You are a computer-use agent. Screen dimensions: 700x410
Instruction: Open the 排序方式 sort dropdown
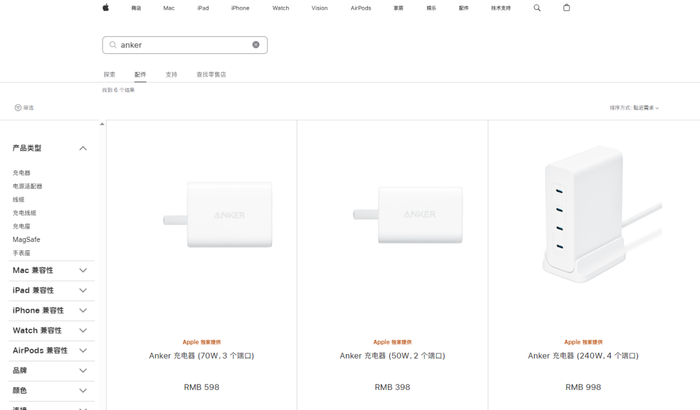point(634,108)
